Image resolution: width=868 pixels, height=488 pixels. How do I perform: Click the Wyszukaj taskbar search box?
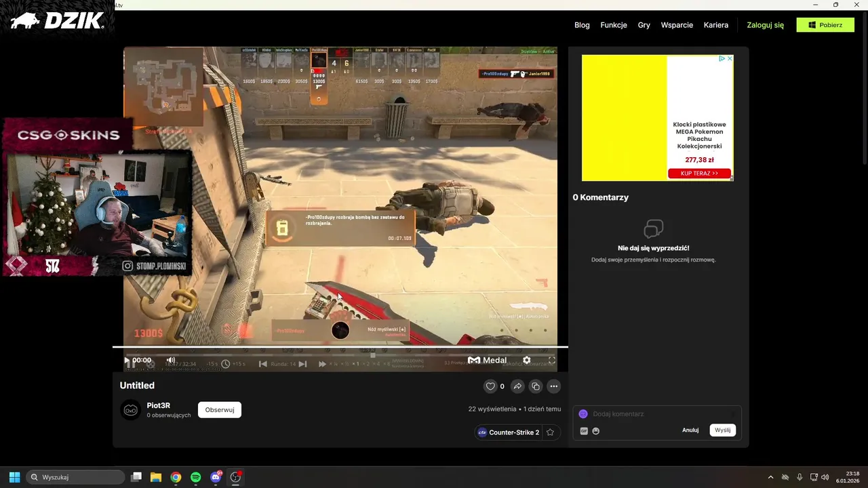coord(75,477)
